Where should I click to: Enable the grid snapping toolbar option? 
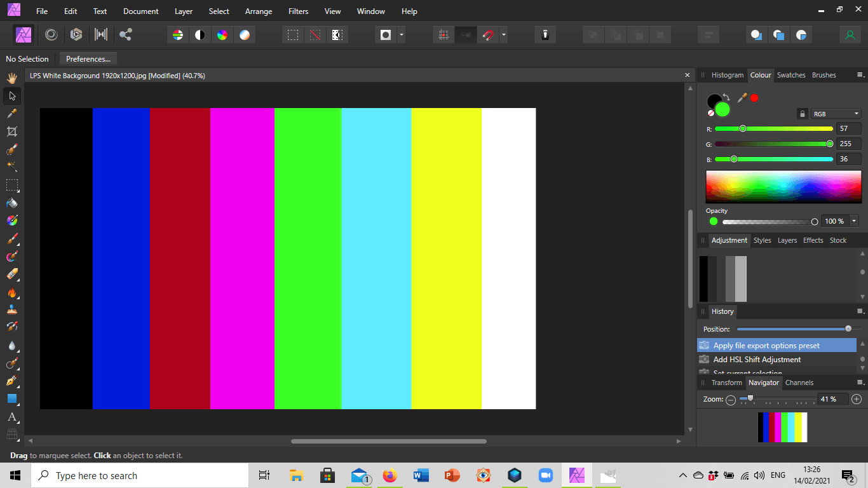coord(443,35)
